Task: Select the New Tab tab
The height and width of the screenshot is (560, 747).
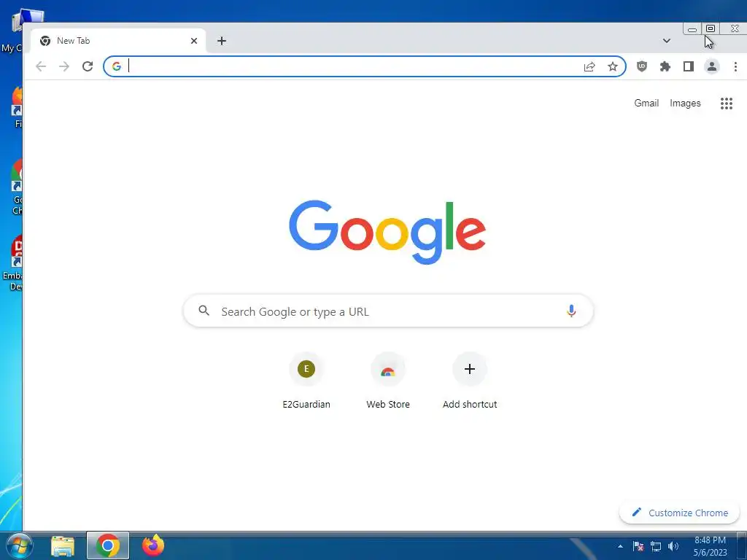Action: pyautogui.click(x=118, y=41)
